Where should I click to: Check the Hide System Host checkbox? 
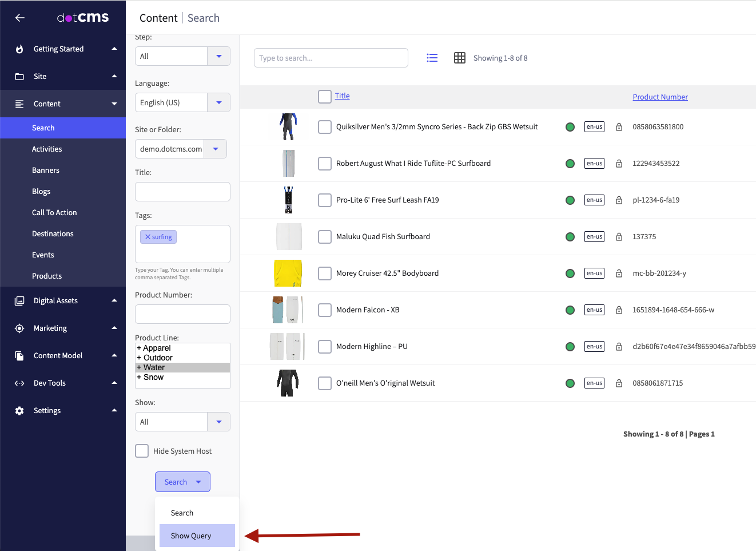tap(142, 451)
